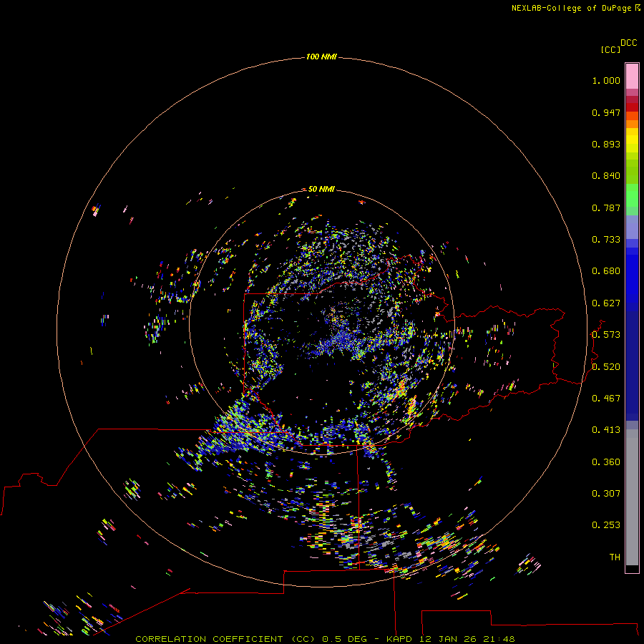The height and width of the screenshot is (644, 644).
Task: Click the 50 NMI range ring label
Action: coord(321,189)
